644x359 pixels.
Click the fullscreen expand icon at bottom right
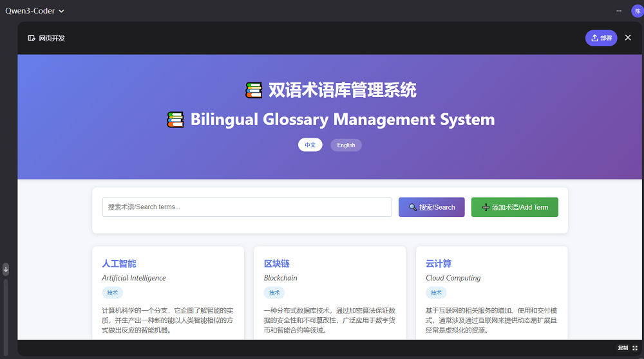[635, 348]
